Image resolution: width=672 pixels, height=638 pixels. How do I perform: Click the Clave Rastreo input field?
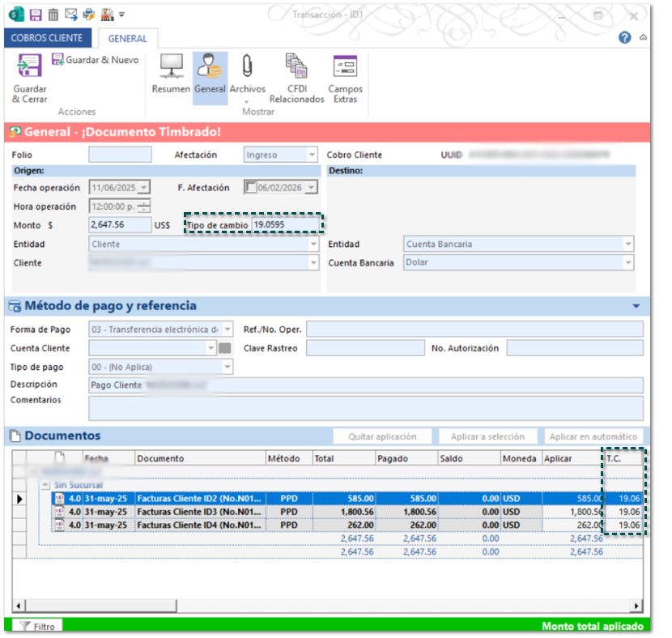coord(364,348)
